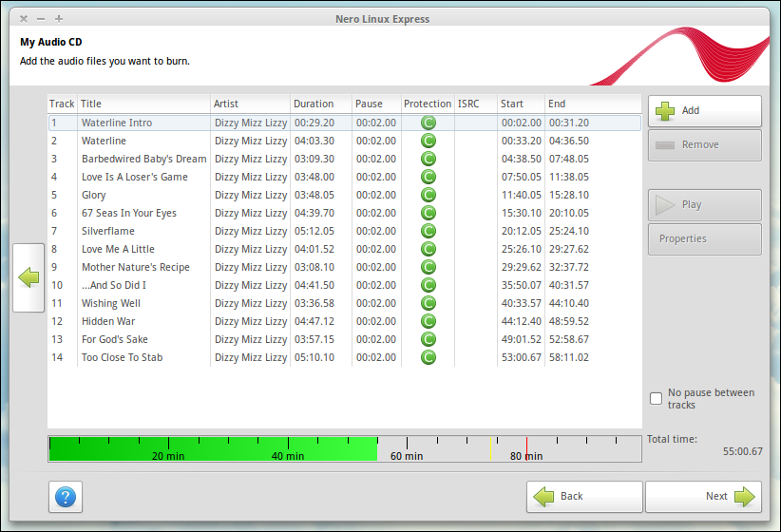Click the left green arrow side panel button
Image resolution: width=781 pixels, height=532 pixels.
[x=29, y=277]
